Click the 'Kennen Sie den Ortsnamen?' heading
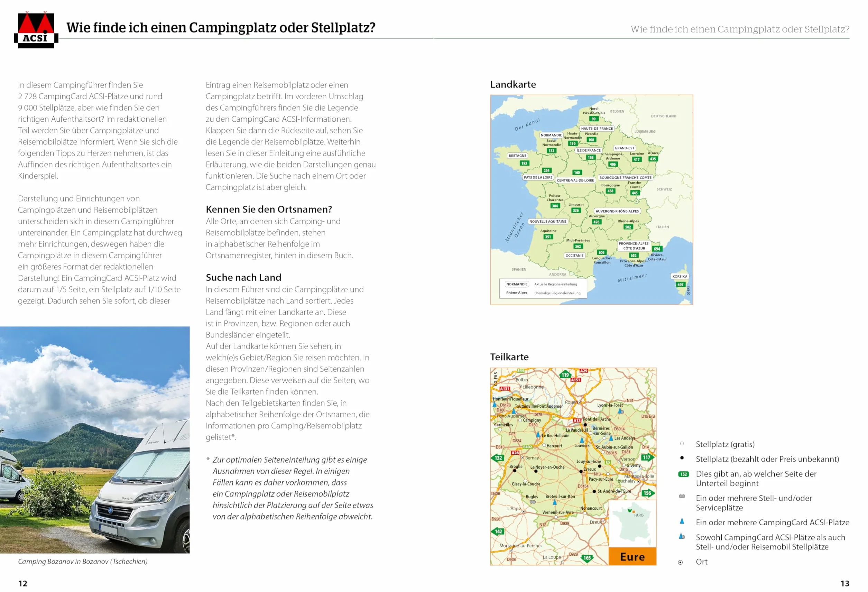Viewport: 868px width, 592px height. pyautogui.click(x=269, y=209)
